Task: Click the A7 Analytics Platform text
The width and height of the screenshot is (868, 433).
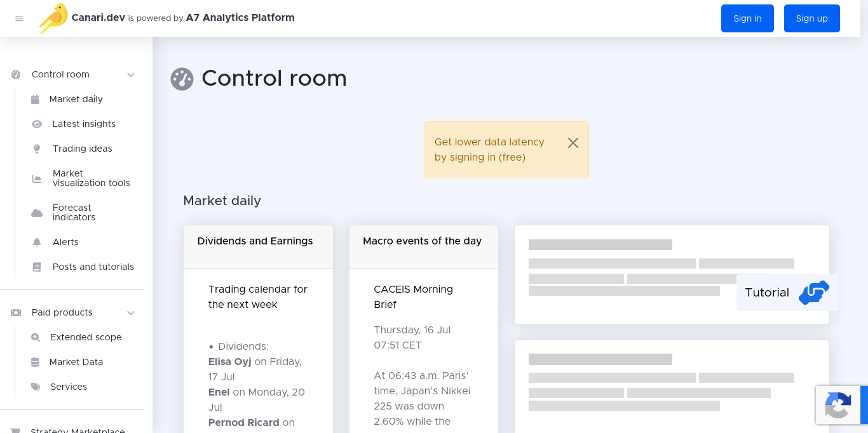Action: (x=240, y=18)
